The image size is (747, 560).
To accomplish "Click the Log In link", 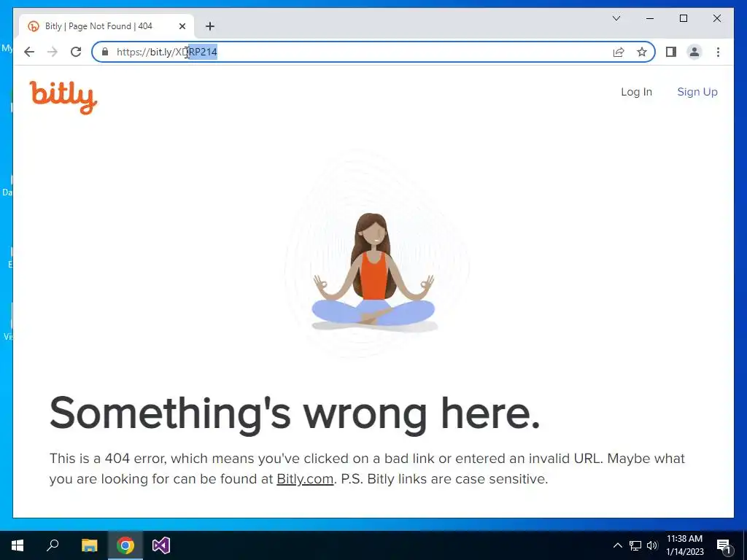I will [x=636, y=92].
